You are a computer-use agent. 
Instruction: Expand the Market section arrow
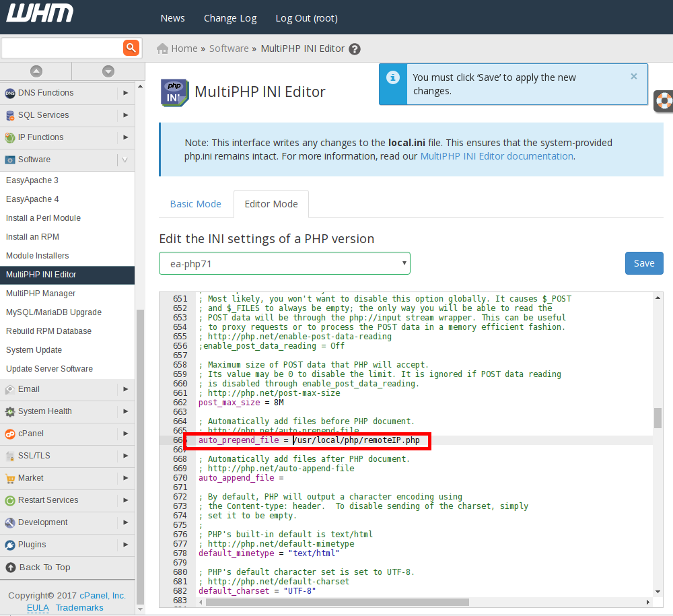point(125,478)
